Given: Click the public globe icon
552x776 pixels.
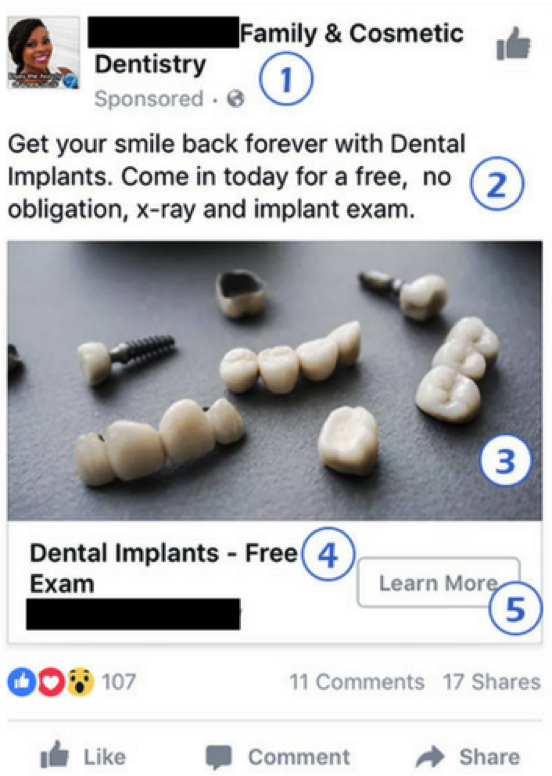Looking at the screenshot, I should pyautogui.click(x=236, y=99).
